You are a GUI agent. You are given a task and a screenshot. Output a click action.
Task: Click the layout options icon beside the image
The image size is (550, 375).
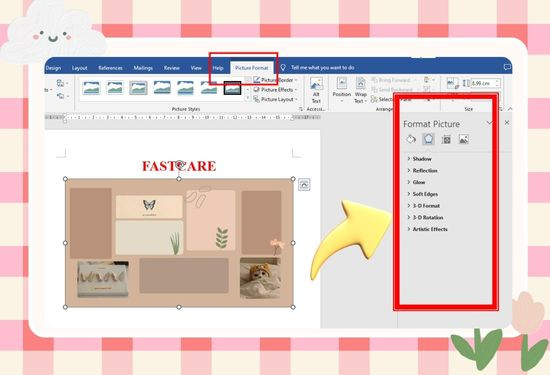pyautogui.click(x=304, y=184)
